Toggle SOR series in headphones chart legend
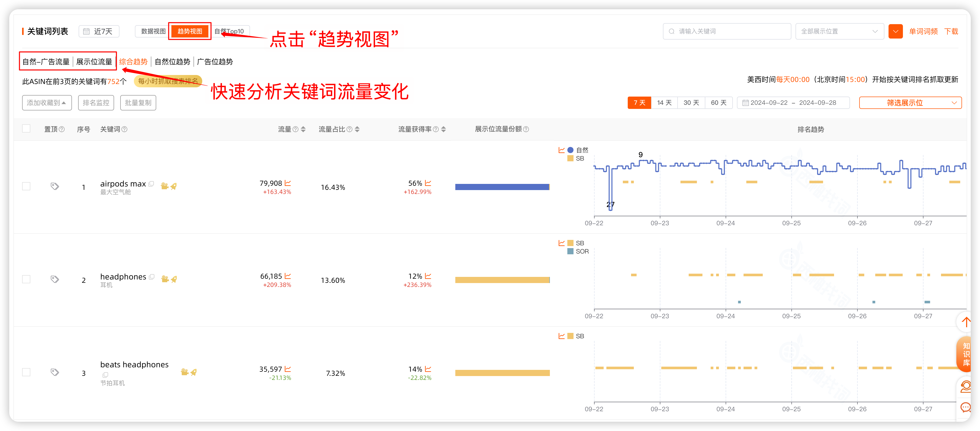Image resolution: width=980 pixels, height=431 pixels. (x=578, y=251)
